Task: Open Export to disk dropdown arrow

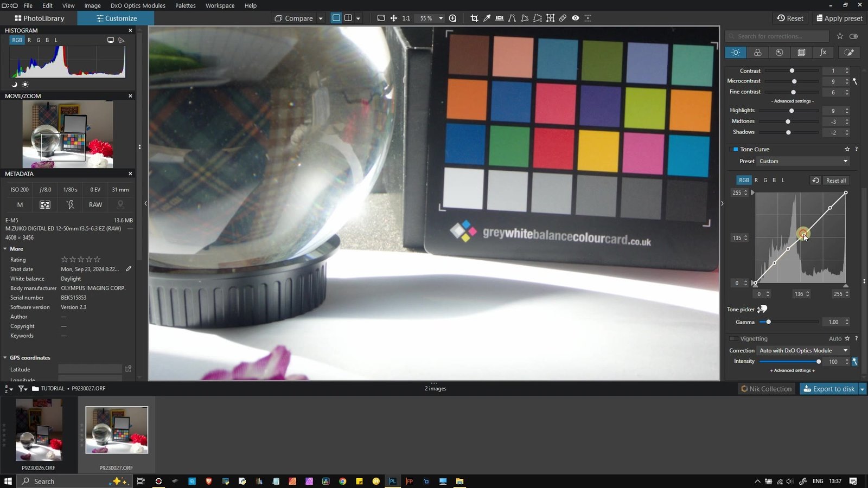Action: pyautogui.click(x=862, y=389)
